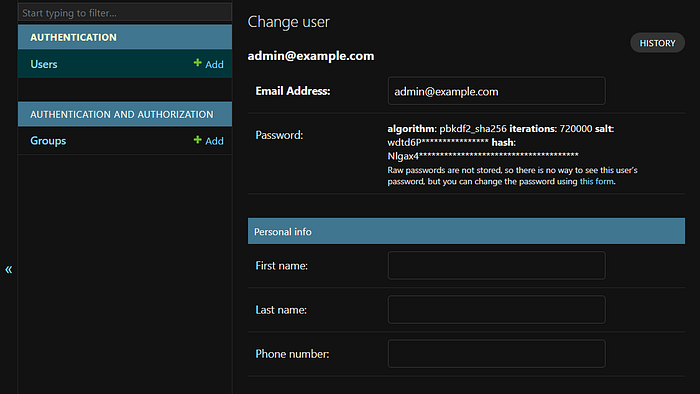
Task: Click the Add link for Users
Action: pyautogui.click(x=214, y=65)
